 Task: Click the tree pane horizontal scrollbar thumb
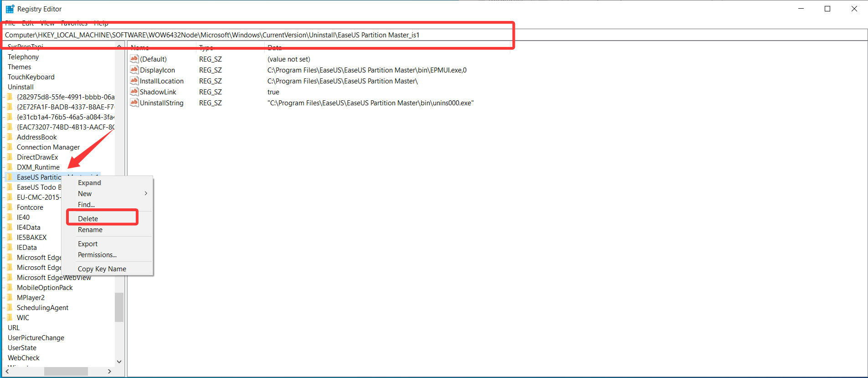66,371
